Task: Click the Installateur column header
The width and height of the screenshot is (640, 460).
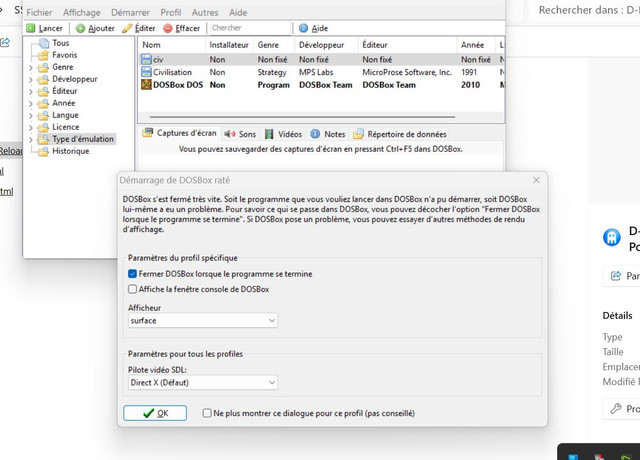Action: click(229, 45)
